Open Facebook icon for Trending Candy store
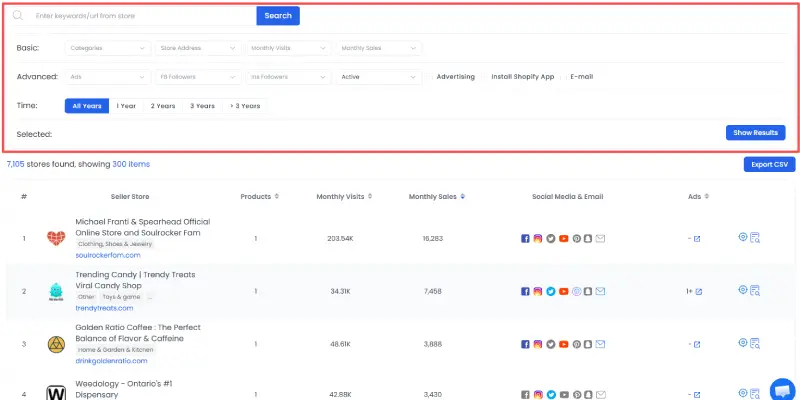 pos(525,291)
